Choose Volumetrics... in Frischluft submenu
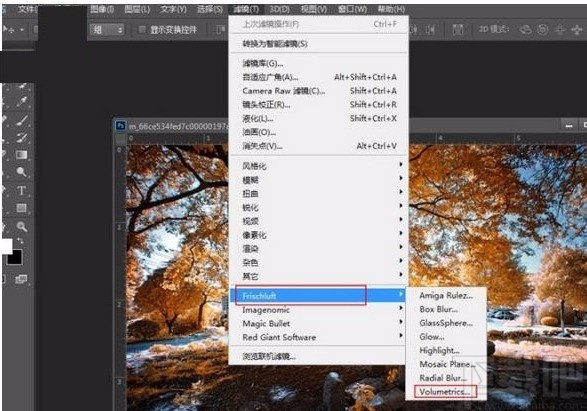Screen dimensions: 587x411 click(x=445, y=392)
